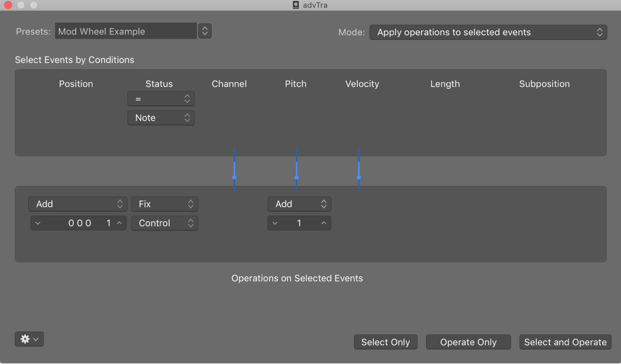The image size is (621, 364).
Task: Click the Operate Only button
Action: pyautogui.click(x=468, y=342)
